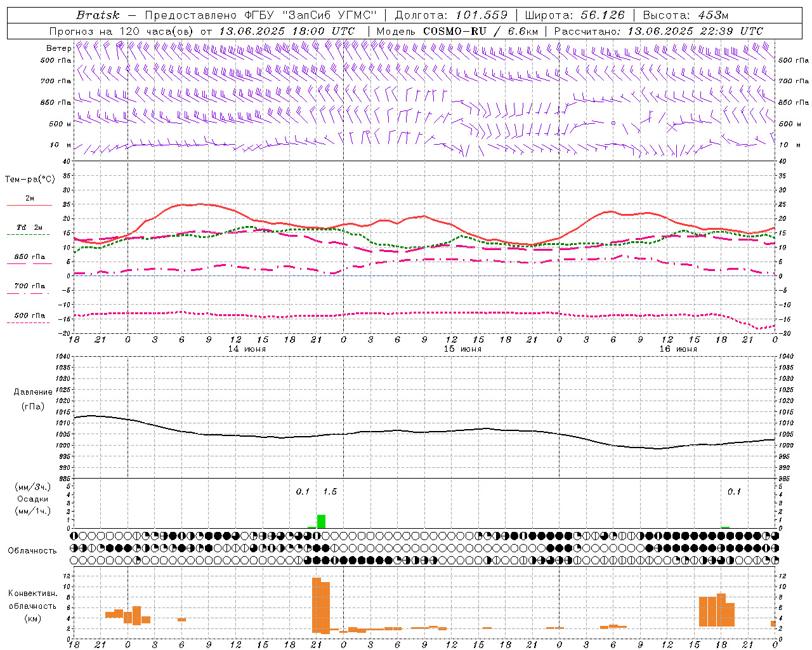This screenshot has width=812, height=650.
Task: Click the latitude value 56.126
Action: coord(603,15)
